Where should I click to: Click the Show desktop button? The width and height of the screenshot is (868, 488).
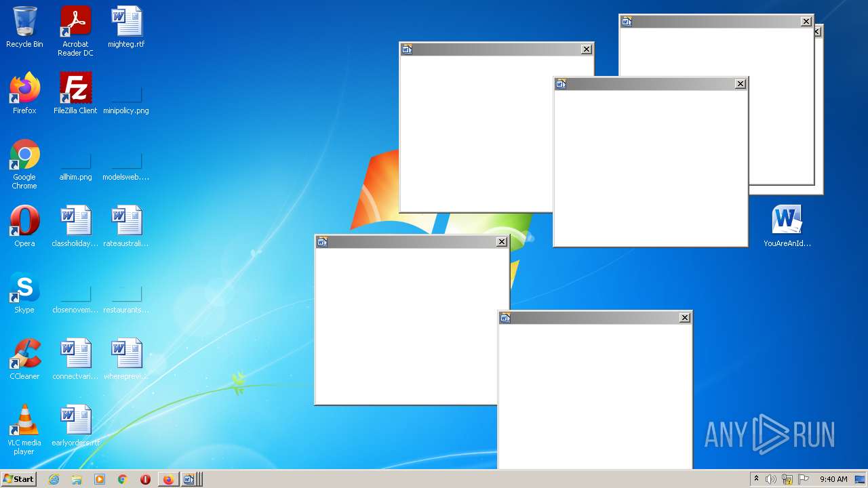861,479
